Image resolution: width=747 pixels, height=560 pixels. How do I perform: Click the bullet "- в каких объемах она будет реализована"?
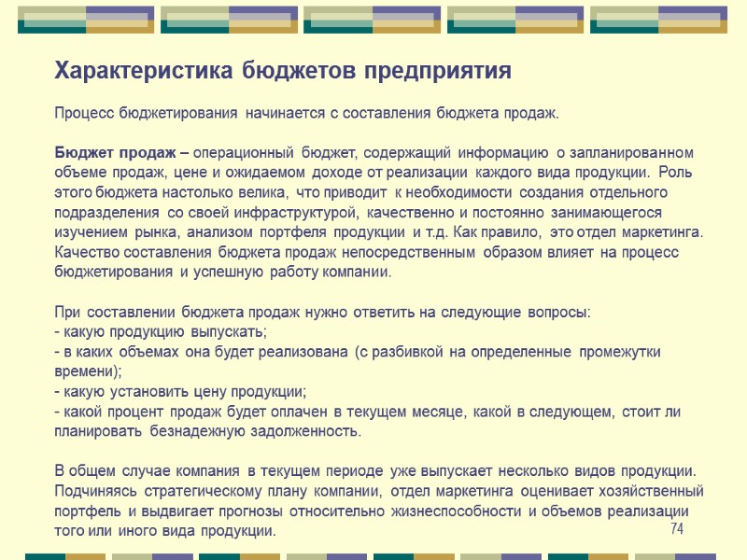click(358, 352)
